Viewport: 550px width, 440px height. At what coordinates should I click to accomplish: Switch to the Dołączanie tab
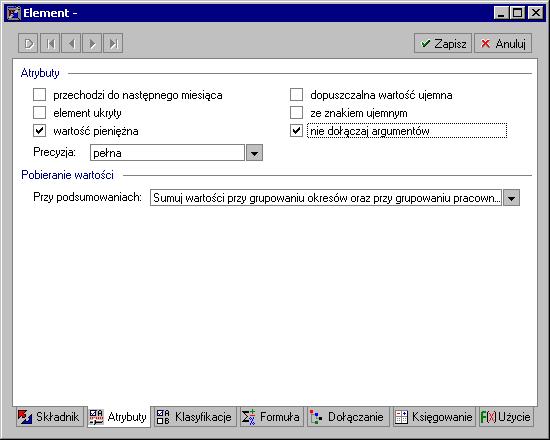click(x=348, y=417)
